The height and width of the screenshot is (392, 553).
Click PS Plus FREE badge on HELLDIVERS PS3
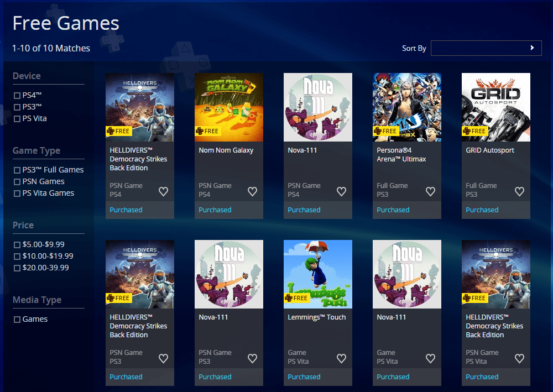point(119,298)
